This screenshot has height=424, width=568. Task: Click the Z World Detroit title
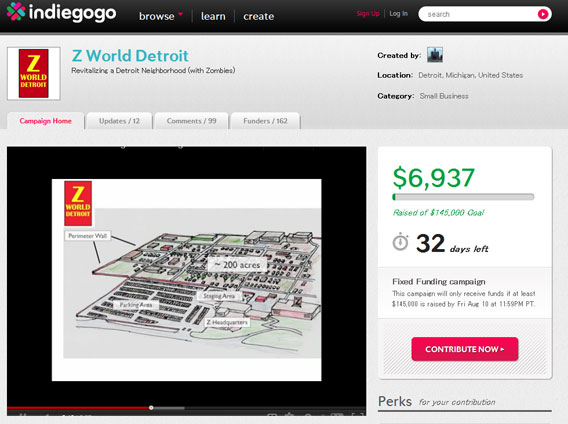click(130, 56)
